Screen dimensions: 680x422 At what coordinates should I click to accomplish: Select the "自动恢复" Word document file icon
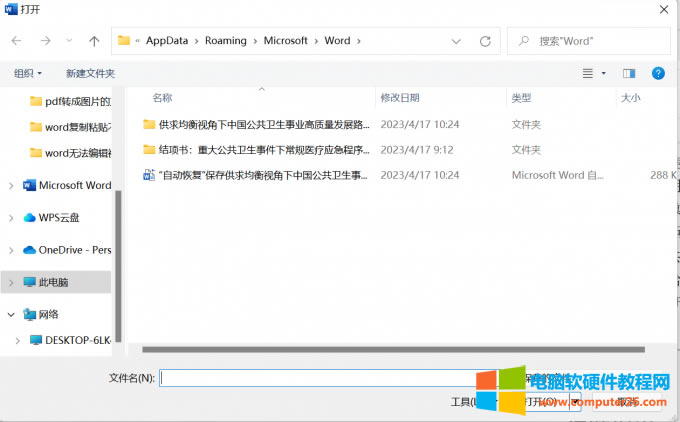tap(149, 174)
